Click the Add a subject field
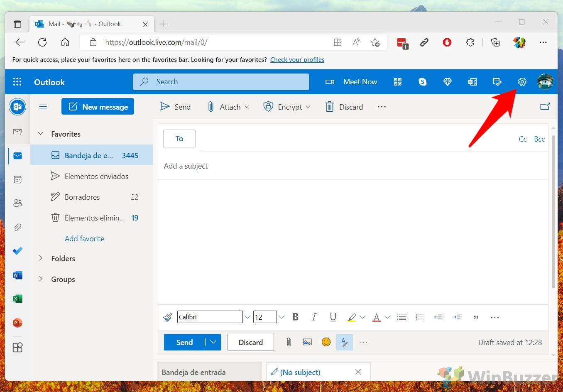The width and height of the screenshot is (563, 392). pyautogui.click(x=353, y=166)
